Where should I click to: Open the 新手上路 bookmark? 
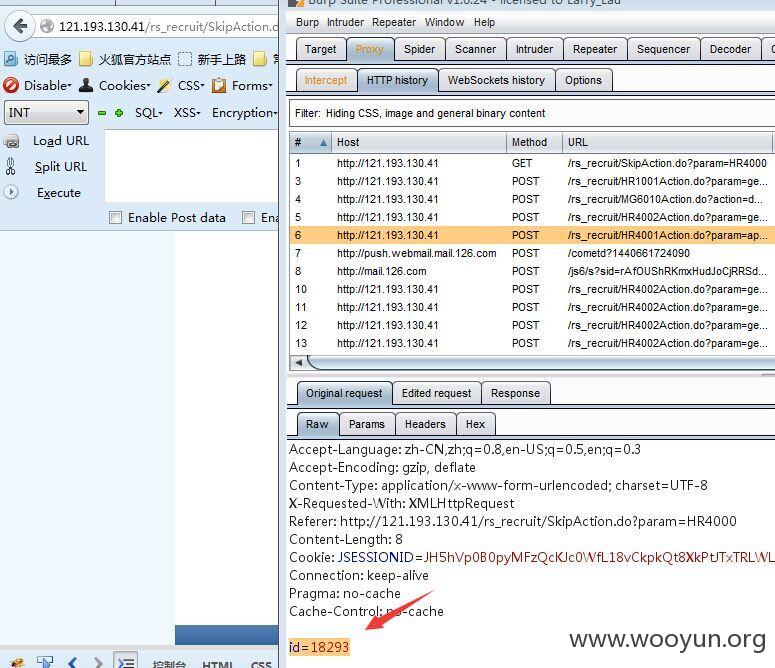click(212, 60)
